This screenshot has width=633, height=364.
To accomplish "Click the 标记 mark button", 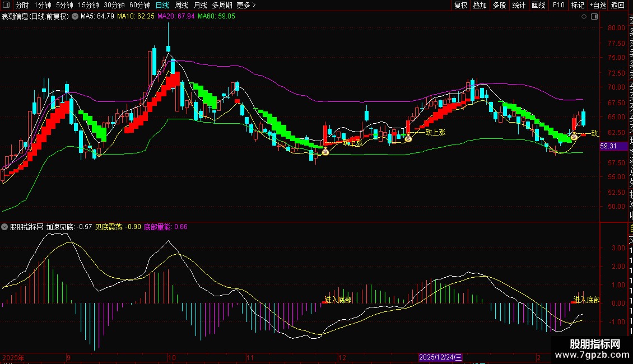I will (x=578, y=5).
